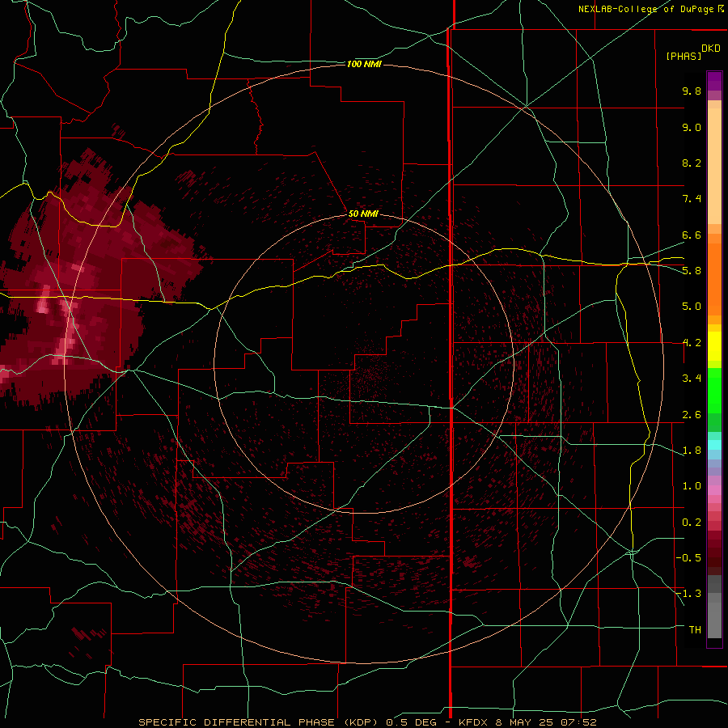The width and height of the screenshot is (728, 728).
Task: Click the 1.0 legend value
Action: pos(692,486)
